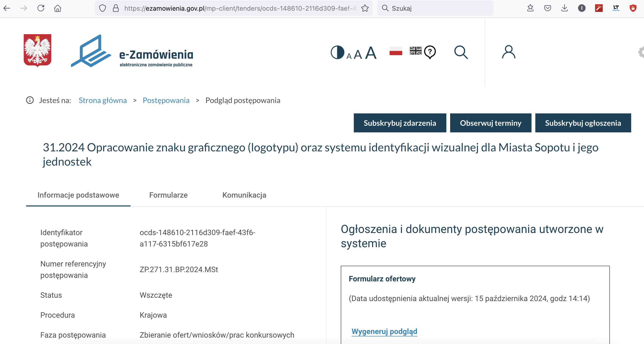Open the user account profile icon
644x344 pixels.
pyautogui.click(x=509, y=52)
